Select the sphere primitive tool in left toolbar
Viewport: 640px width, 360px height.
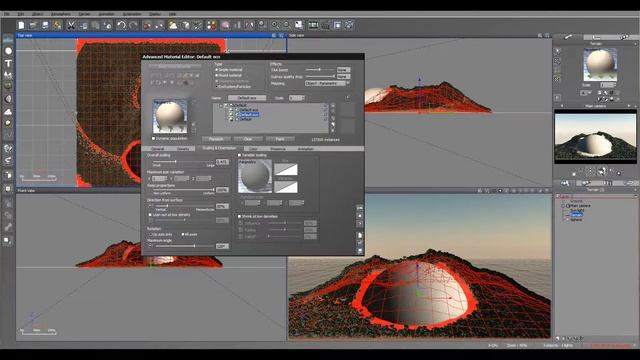coord(8,51)
